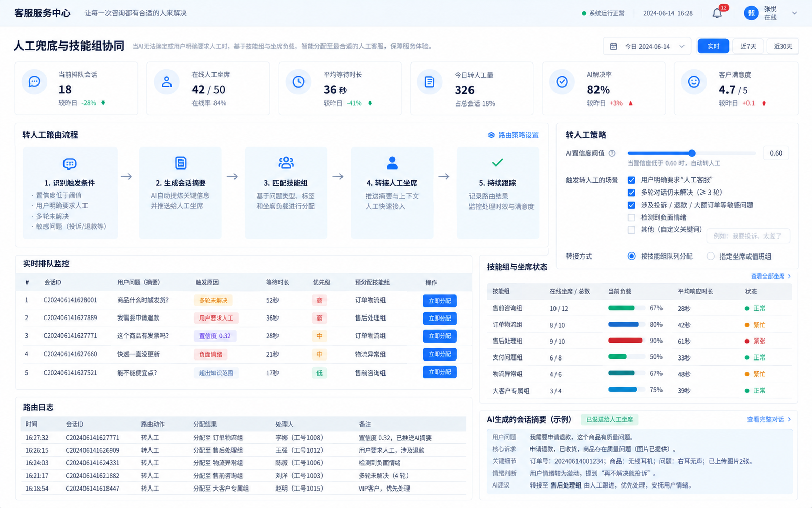Click the AI置信度阈值 slider handle
This screenshot has width=812, height=508.
(x=692, y=153)
